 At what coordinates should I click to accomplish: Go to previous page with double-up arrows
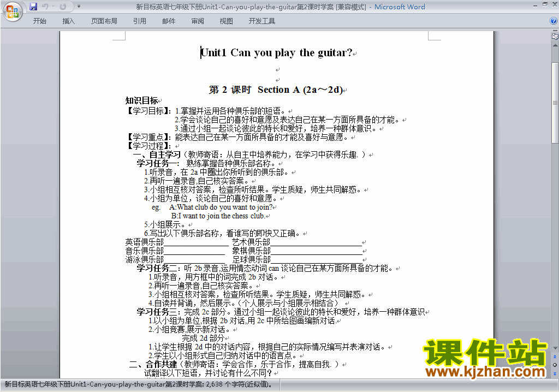click(x=555, y=357)
